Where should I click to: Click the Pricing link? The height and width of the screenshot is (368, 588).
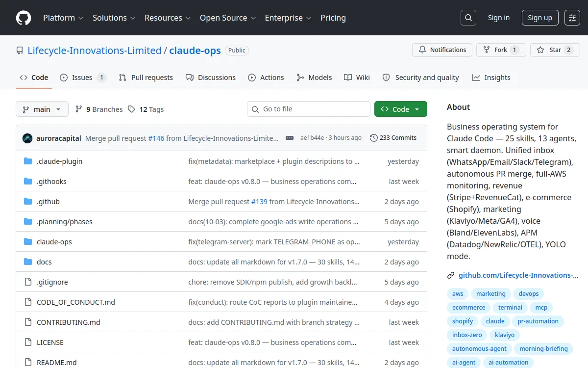(333, 18)
